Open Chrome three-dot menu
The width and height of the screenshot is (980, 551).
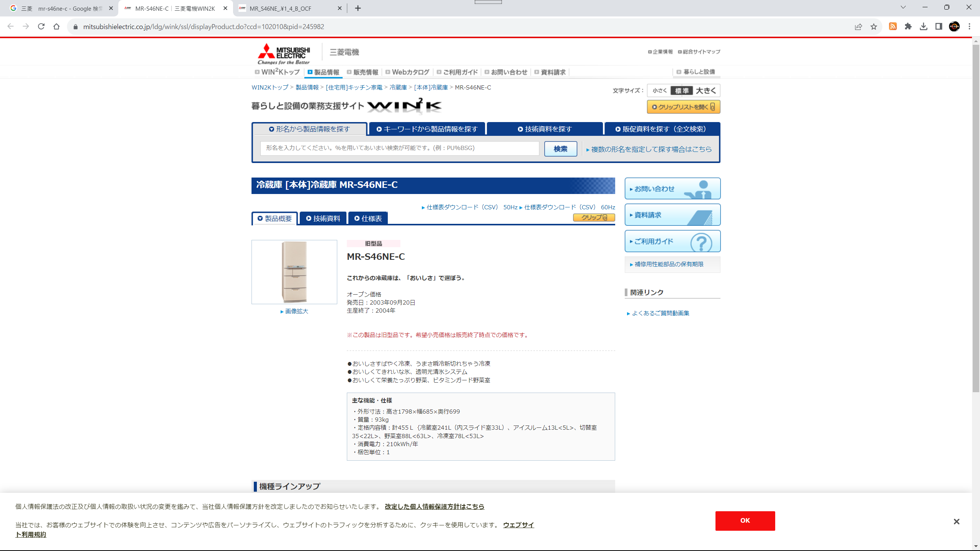(x=970, y=26)
